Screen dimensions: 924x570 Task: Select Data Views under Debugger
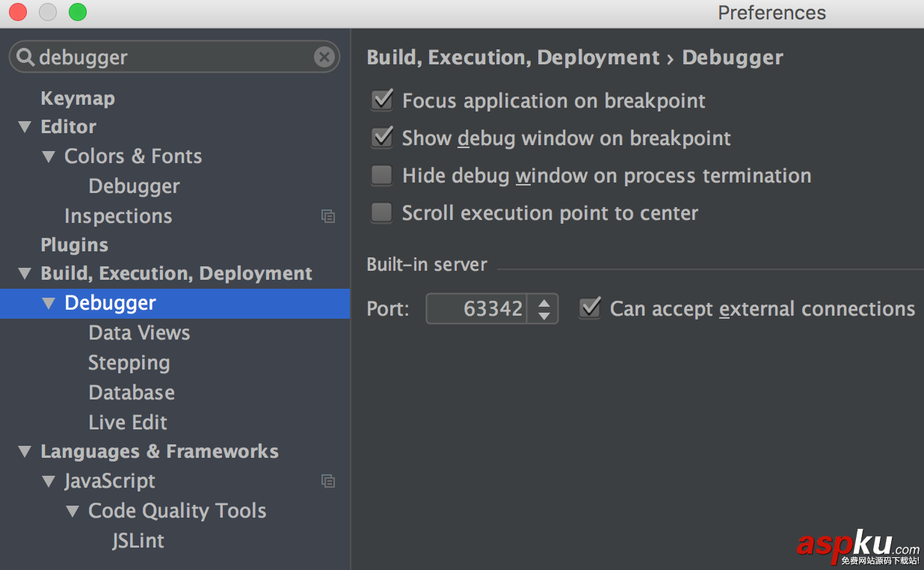click(x=139, y=333)
